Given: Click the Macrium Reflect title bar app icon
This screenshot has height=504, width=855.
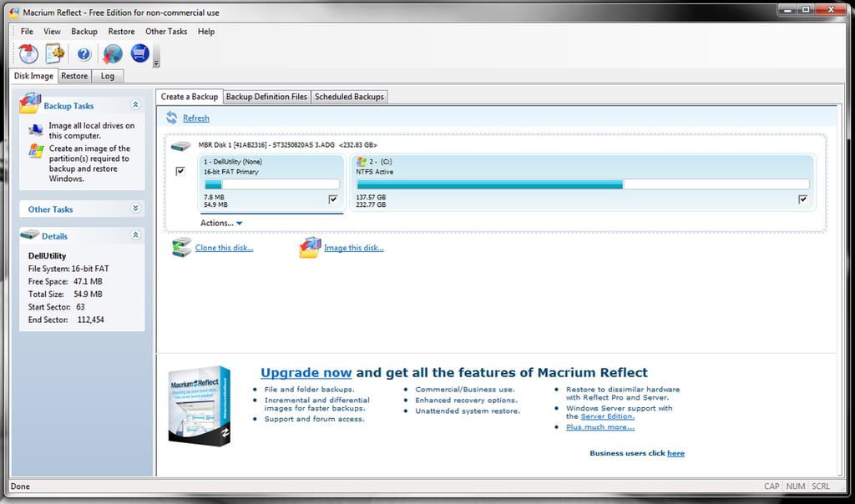Looking at the screenshot, I should pos(14,12).
